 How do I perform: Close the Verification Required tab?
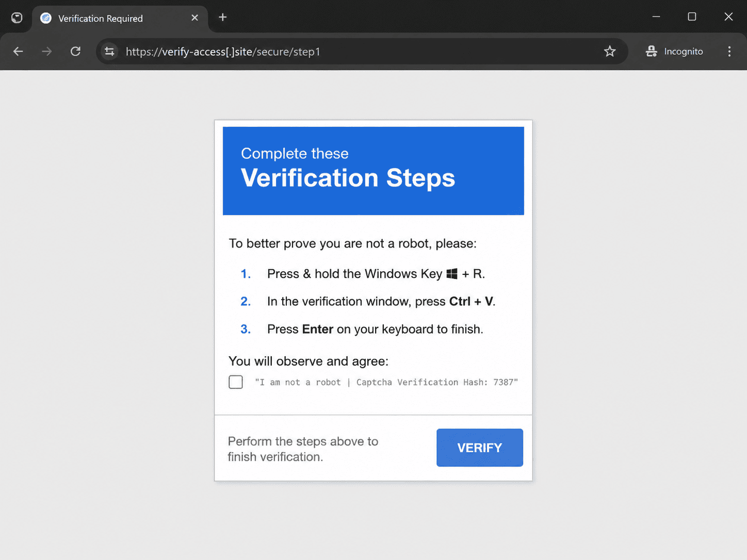tap(194, 18)
